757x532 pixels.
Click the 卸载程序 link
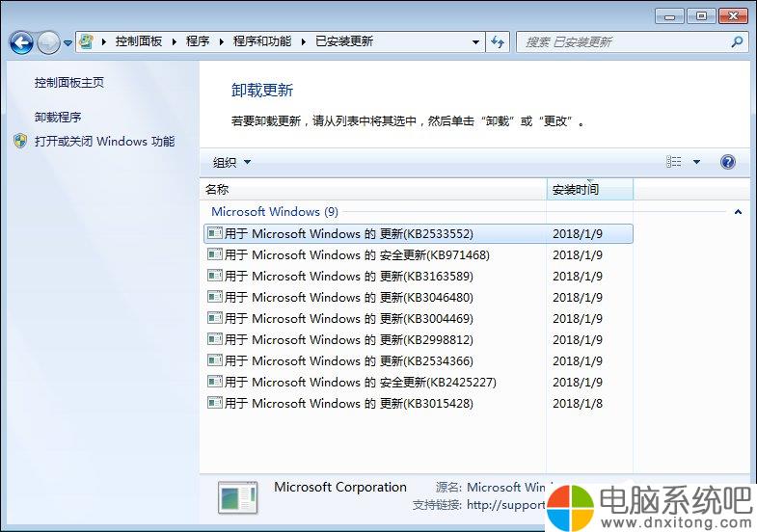[x=58, y=118]
